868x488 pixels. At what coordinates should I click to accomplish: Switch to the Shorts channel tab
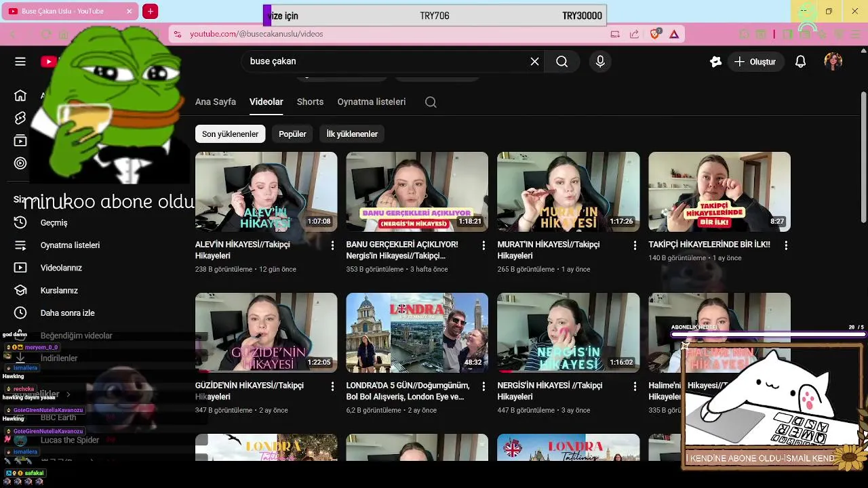pos(310,102)
